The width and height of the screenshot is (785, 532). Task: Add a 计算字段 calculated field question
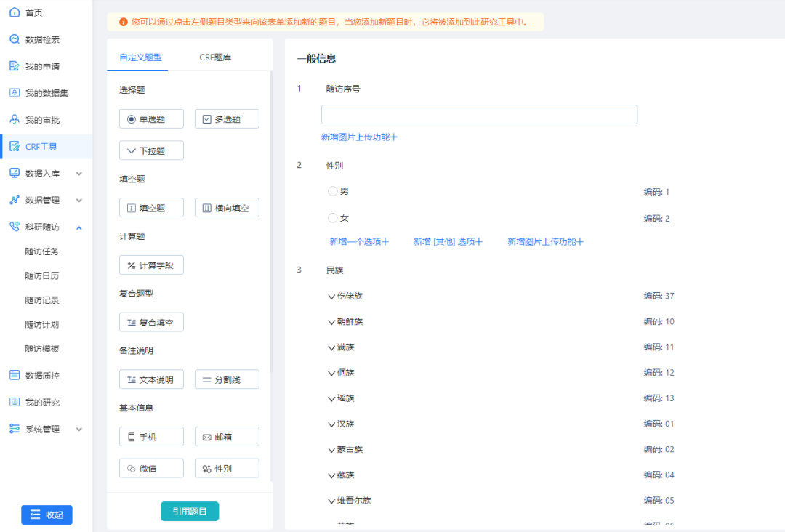[151, 265]
